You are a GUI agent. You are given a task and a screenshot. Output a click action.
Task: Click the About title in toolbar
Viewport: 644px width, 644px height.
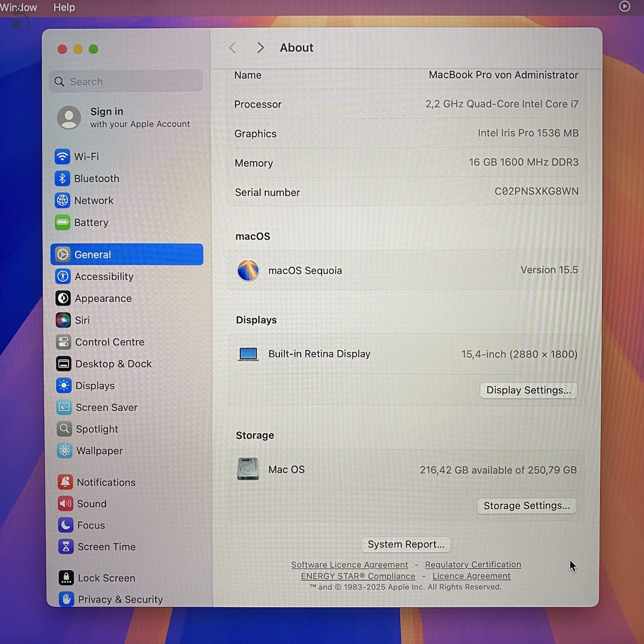297,47
